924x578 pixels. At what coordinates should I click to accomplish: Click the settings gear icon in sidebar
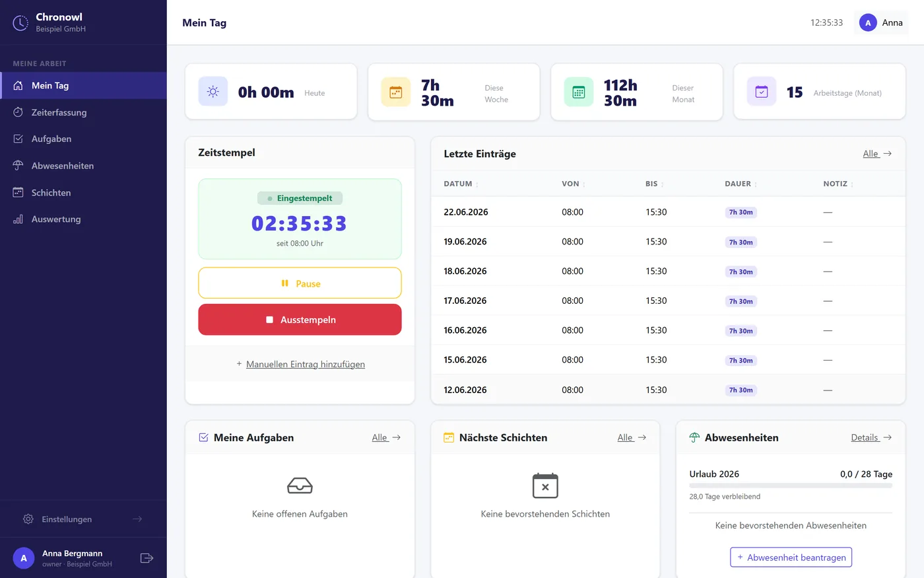tap(28, 519)
